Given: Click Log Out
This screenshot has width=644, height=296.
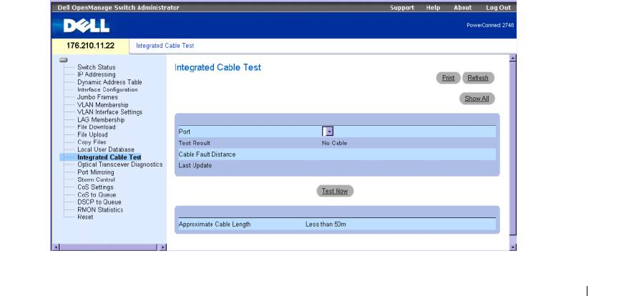Looking at the screenshot, I should [498, 7].
